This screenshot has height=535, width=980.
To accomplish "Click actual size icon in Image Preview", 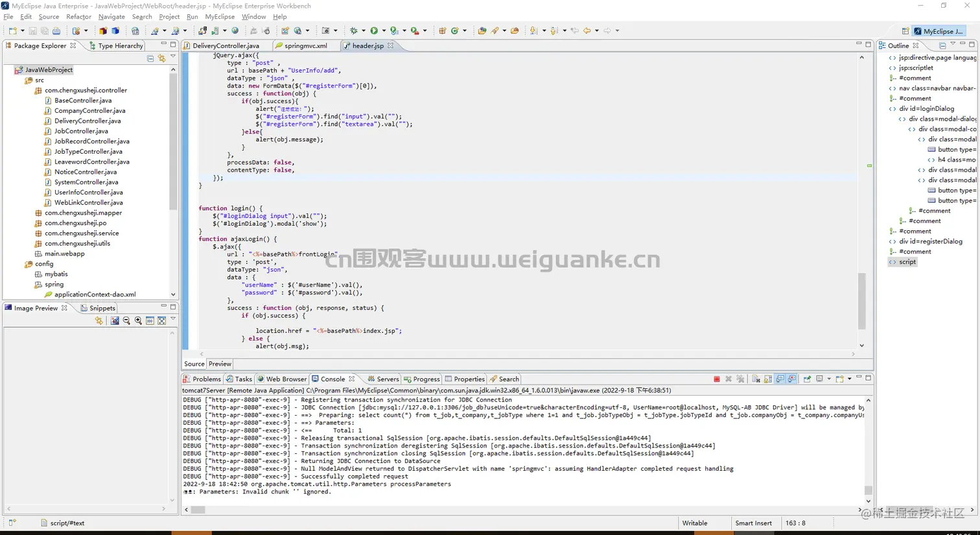I will tap(150, 320).
